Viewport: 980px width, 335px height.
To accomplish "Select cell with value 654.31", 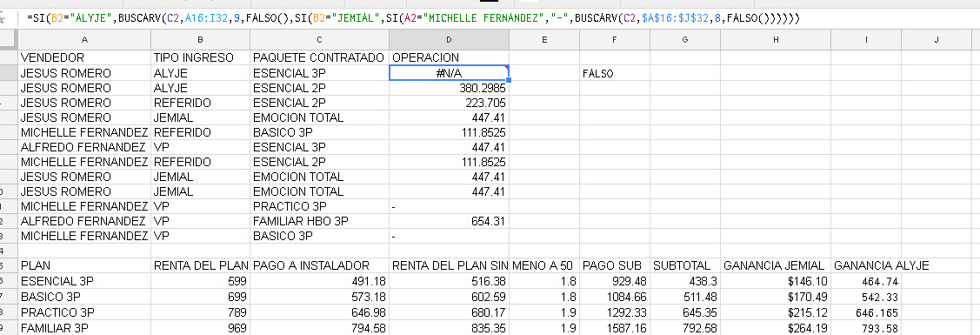I will tap(449, 221).
